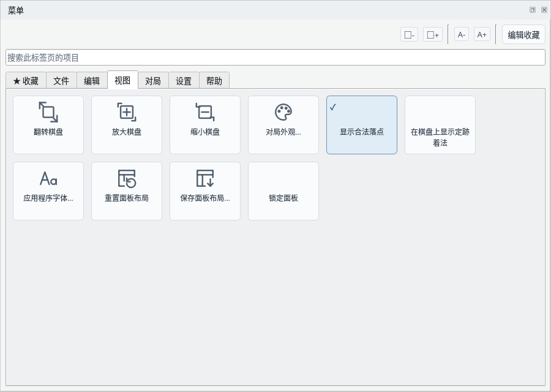Click 重置面板布局 reset layout icon
Viewport: 551px width, 392px height.
coord(127,178)
